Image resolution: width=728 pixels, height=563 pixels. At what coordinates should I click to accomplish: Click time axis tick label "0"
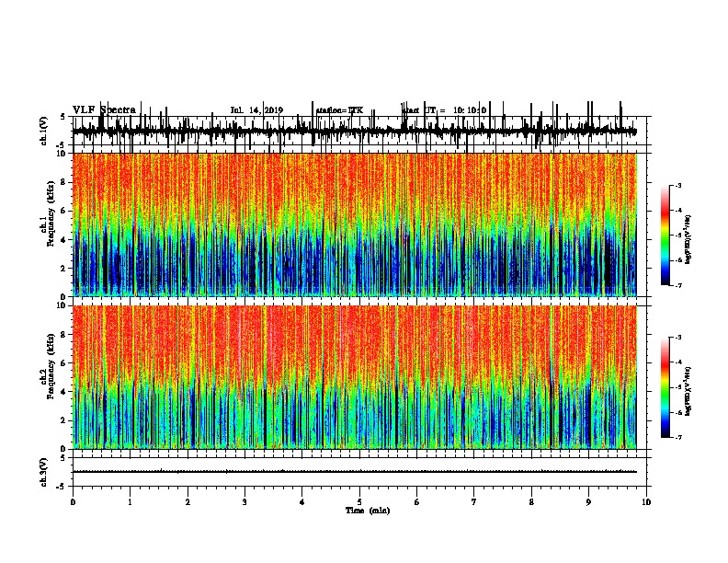coord(73,502)
